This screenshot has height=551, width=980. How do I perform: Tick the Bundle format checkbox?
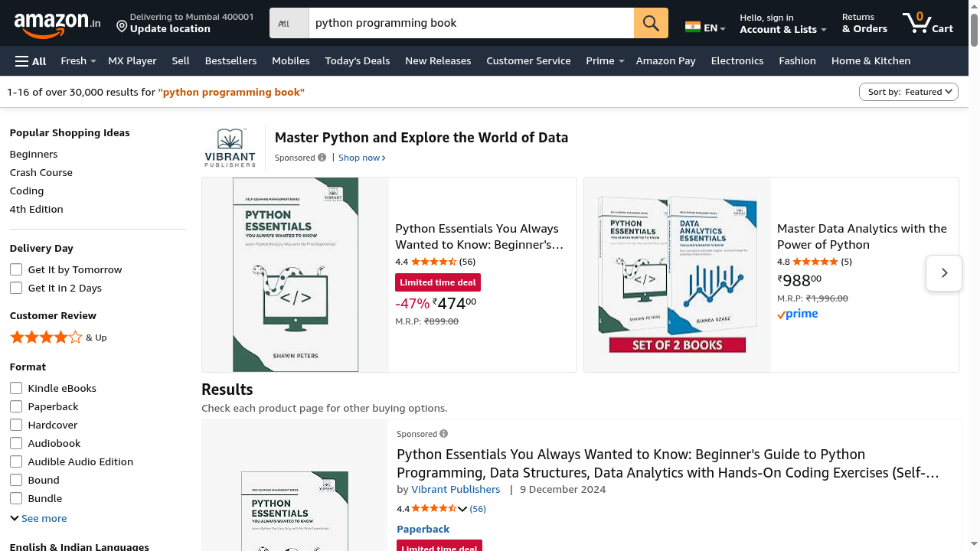(x=16, y=498)
